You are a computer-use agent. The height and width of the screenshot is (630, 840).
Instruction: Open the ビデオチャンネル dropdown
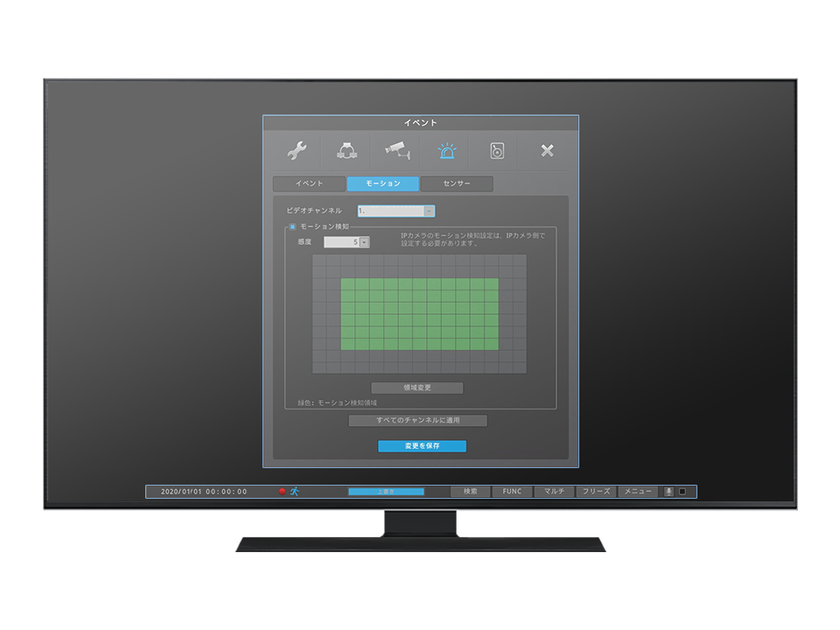[x=395, y=211]
